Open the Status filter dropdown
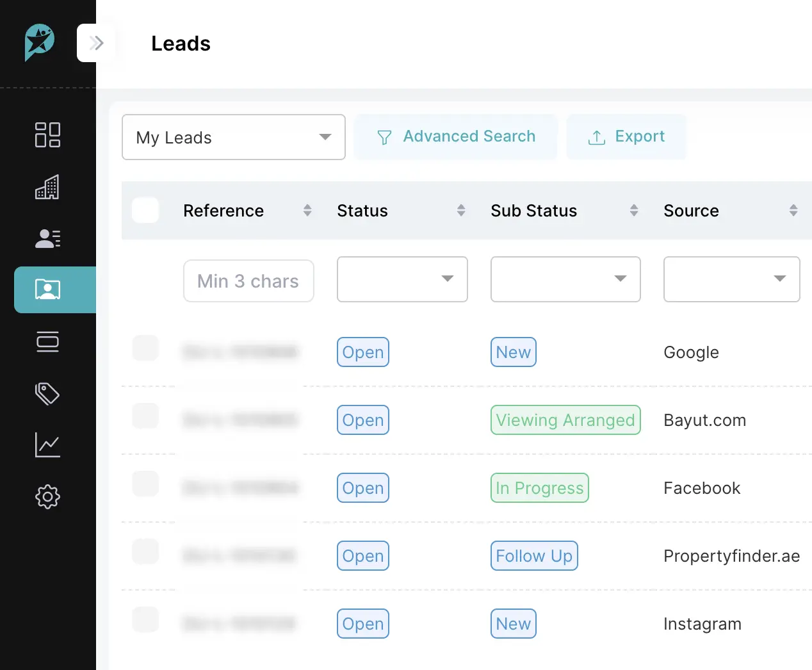Viewport: 812px width, 670px height. (x=402, y=279)
